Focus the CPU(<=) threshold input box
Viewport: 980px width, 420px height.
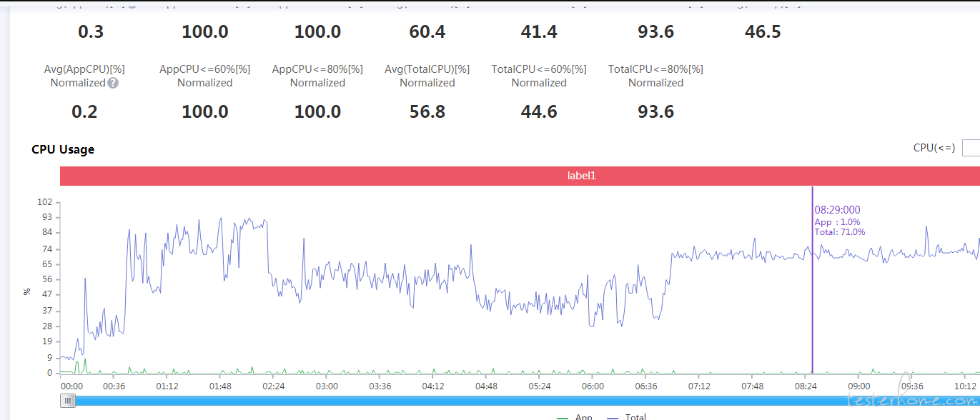click(971, 148)
